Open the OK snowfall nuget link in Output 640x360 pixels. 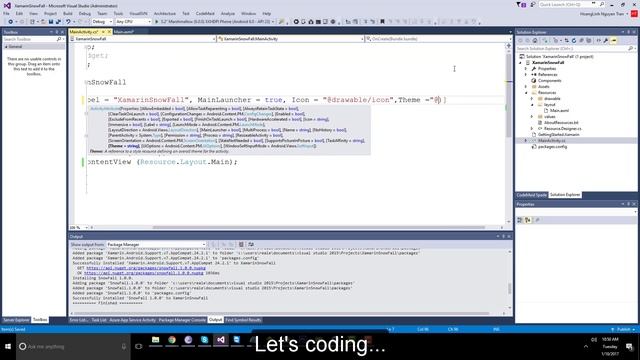tap(144, 273)
